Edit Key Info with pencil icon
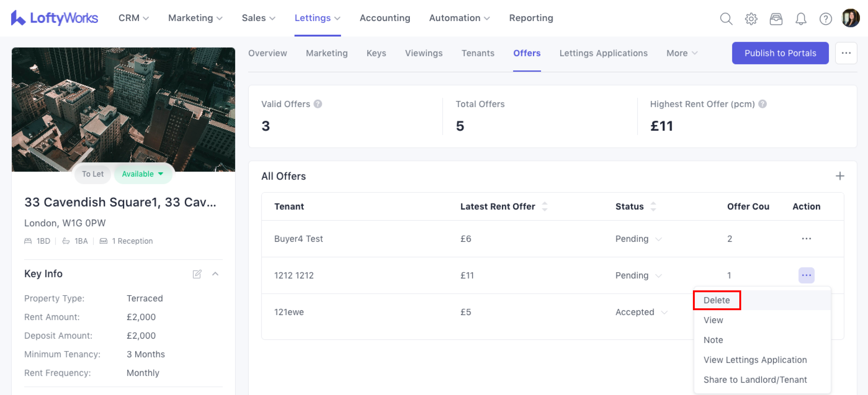This screenshot has width=868, height=395. (197, 274)
